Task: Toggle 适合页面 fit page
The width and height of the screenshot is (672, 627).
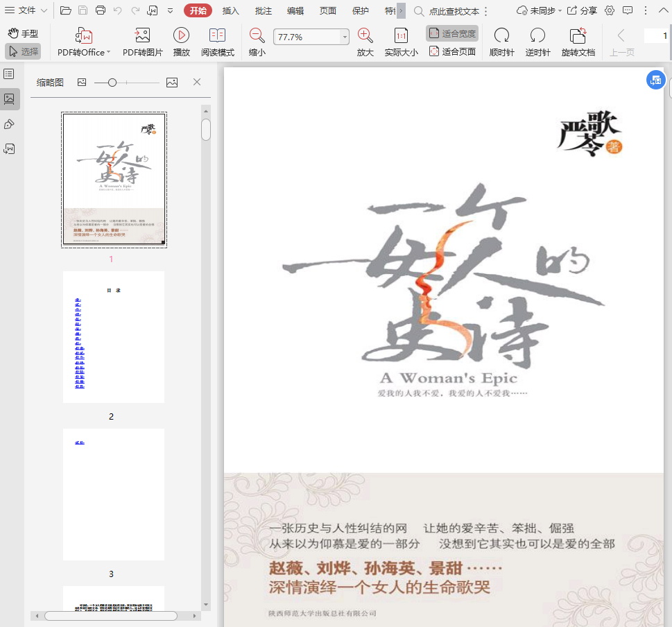Action: click(452, 51)
